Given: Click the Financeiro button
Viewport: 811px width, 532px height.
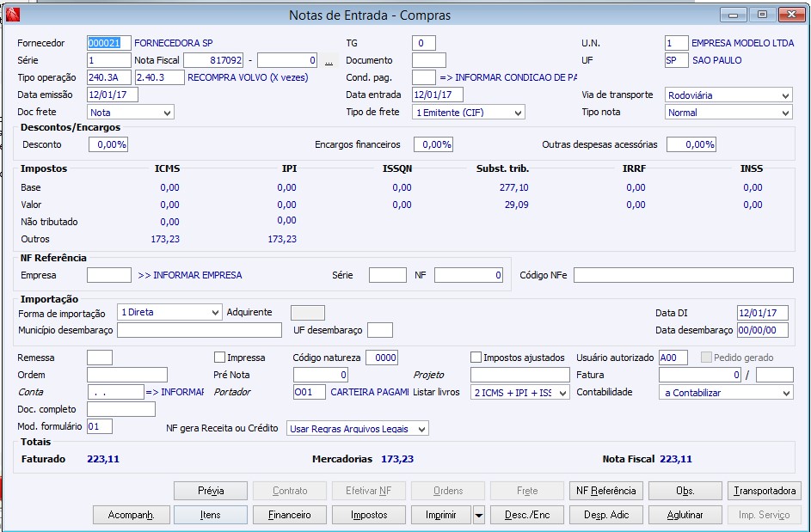Looking at the screenshot, I should coord(290,515).
